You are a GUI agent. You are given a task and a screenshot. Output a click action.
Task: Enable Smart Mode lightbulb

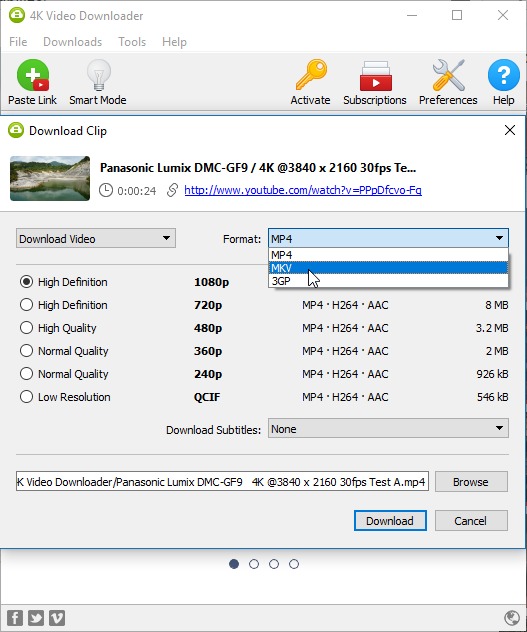pyautogui.click(x=98, y=75)
